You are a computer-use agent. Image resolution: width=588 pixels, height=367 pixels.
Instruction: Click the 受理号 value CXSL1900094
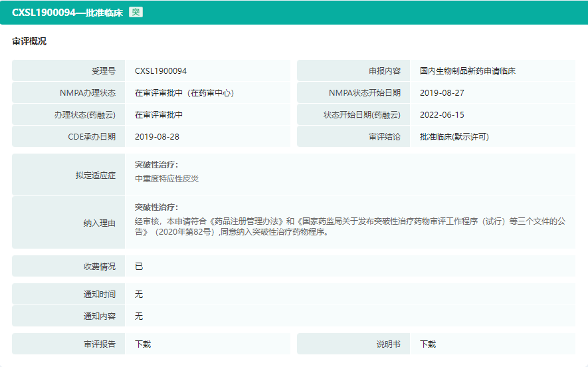(161, 71)
